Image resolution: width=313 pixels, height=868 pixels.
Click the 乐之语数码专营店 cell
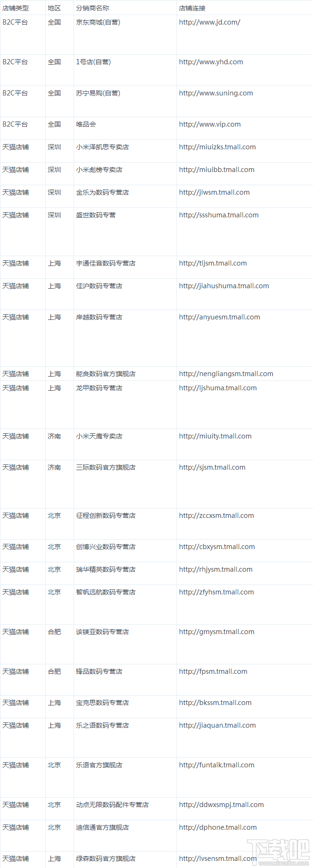(102, 725)
